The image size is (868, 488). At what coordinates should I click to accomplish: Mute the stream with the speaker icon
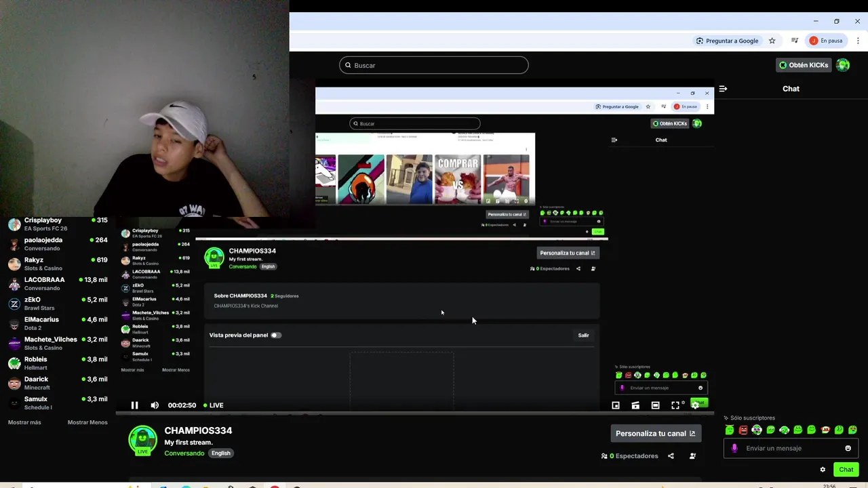(155, 405)
